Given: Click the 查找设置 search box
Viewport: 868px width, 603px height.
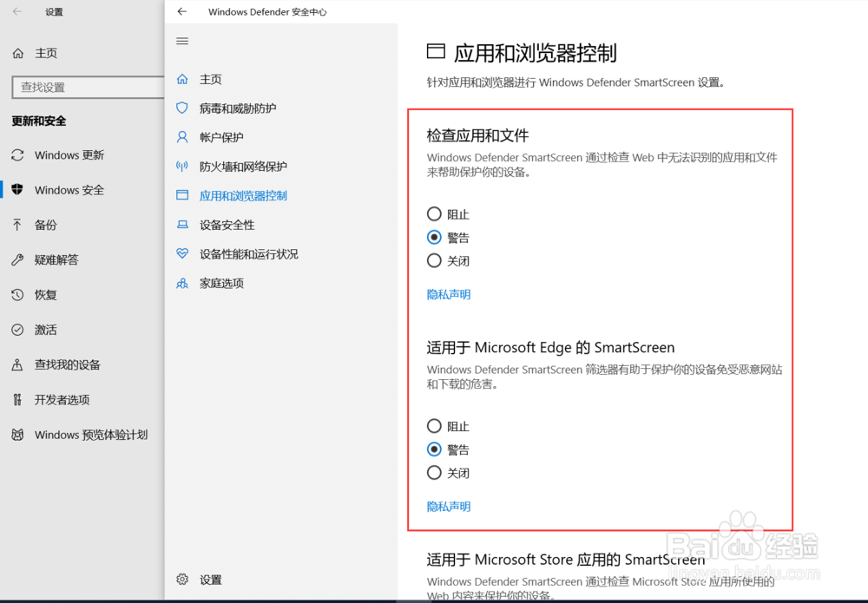Looking at the screenshot, I should point(88,88).
